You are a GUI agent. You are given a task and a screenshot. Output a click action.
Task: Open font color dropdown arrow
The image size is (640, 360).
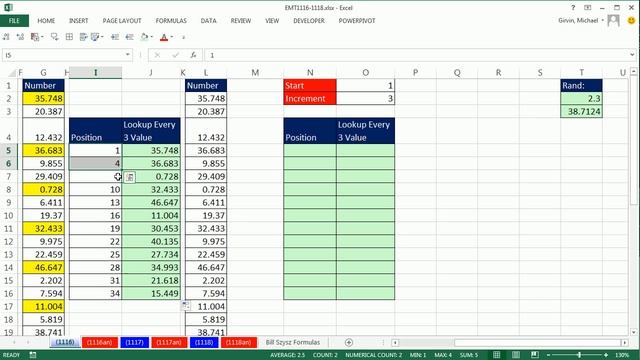tap(171, 37)
